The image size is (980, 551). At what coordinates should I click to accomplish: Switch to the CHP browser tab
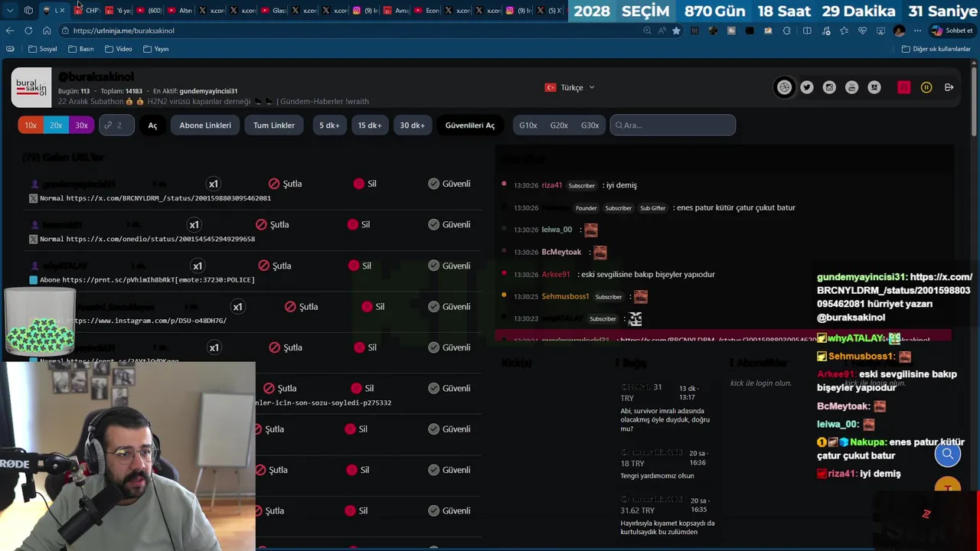87,11
